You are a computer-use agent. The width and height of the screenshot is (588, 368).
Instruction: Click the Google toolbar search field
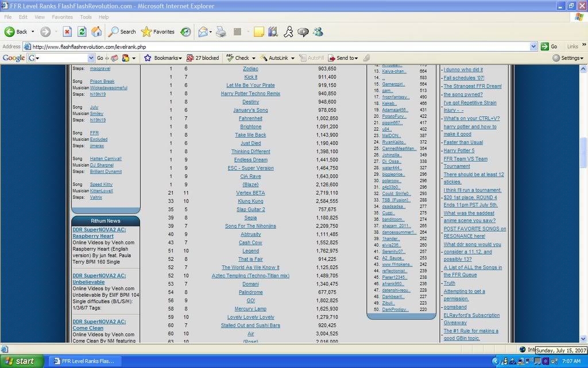tap(61, 58)
